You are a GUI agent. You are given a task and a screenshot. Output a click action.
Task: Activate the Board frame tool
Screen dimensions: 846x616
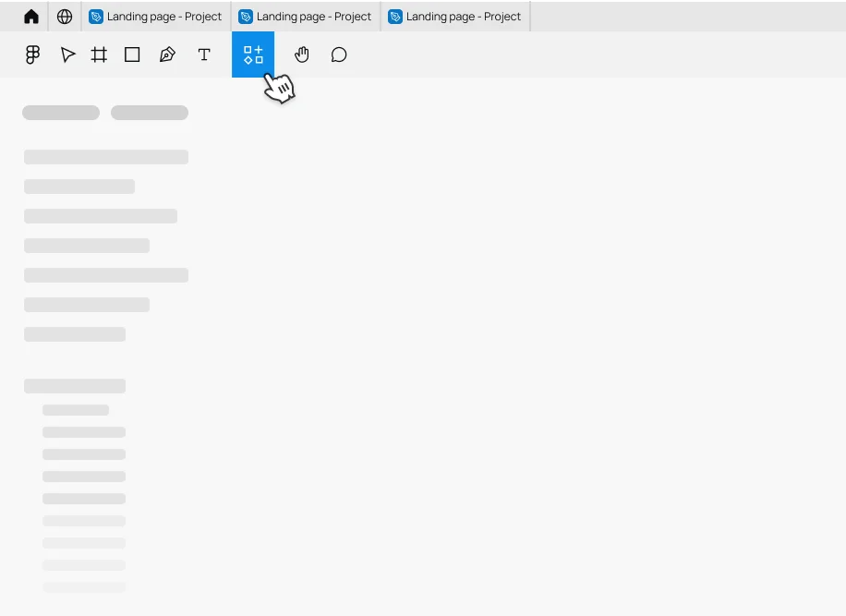click(x=99, y=54)
